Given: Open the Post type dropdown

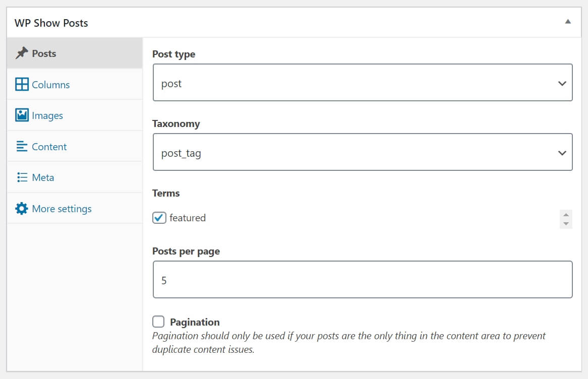Looking at the screenshot, I should pos(363,83).
